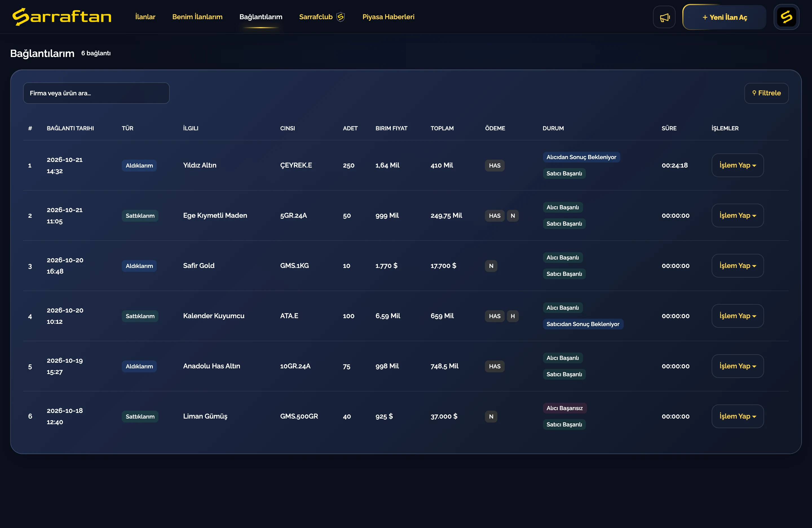Click the Safir Gold company name

pyautogui.click(x=198, y=265)
